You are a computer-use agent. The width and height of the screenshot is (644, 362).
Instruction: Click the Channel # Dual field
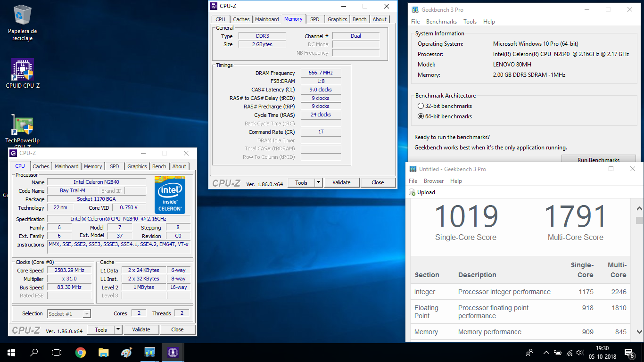point(356,36)
